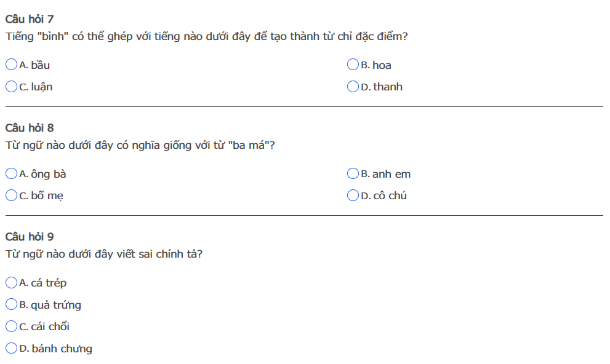Click the question text about tiếng "bình"
This screenshot has height=364, width=610.
[206, 36]
